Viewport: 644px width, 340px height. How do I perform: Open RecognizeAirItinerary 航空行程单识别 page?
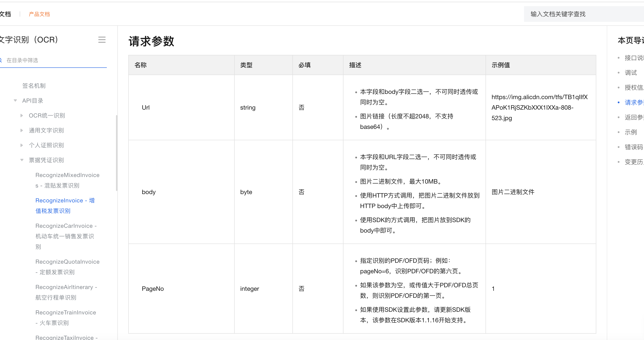click(66, 292)
